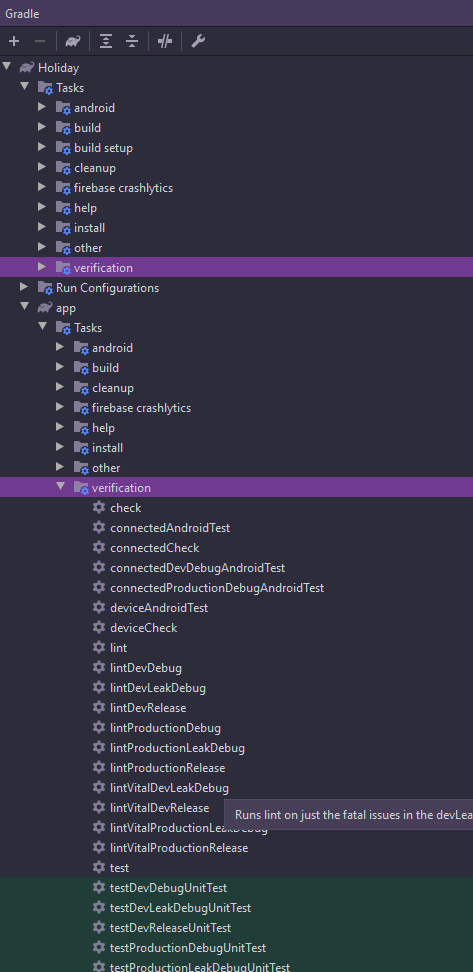Image resolution: width=473 pixels, height=972 pixels.
Task: Collapse the Holiday Tasks folder arrow
Action: pos(25,86)
